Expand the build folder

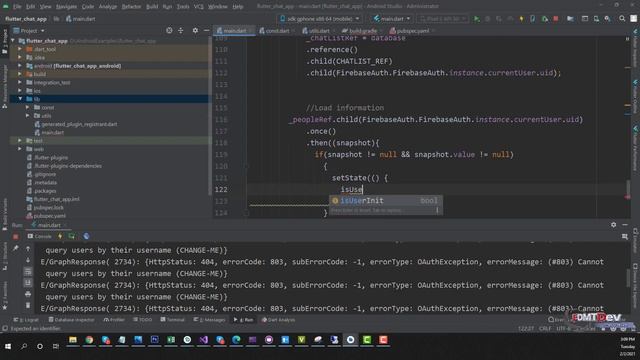(x=20, y=74)
